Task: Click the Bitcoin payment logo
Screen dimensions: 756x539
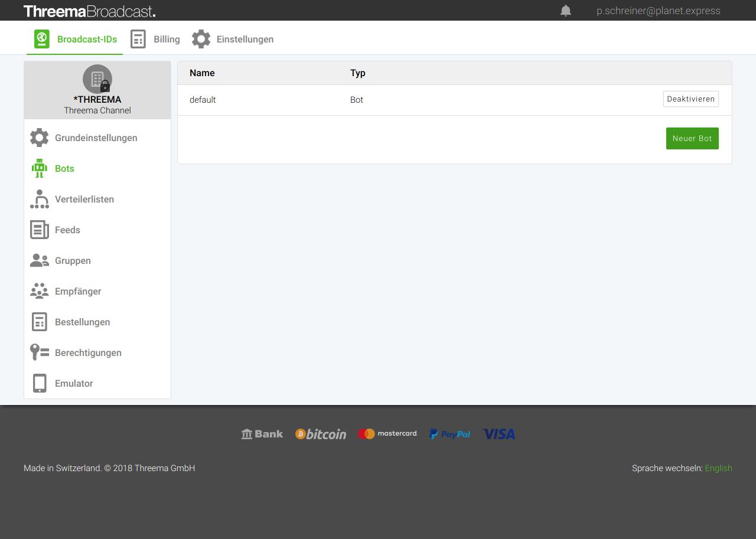Action: pos(321,434)
